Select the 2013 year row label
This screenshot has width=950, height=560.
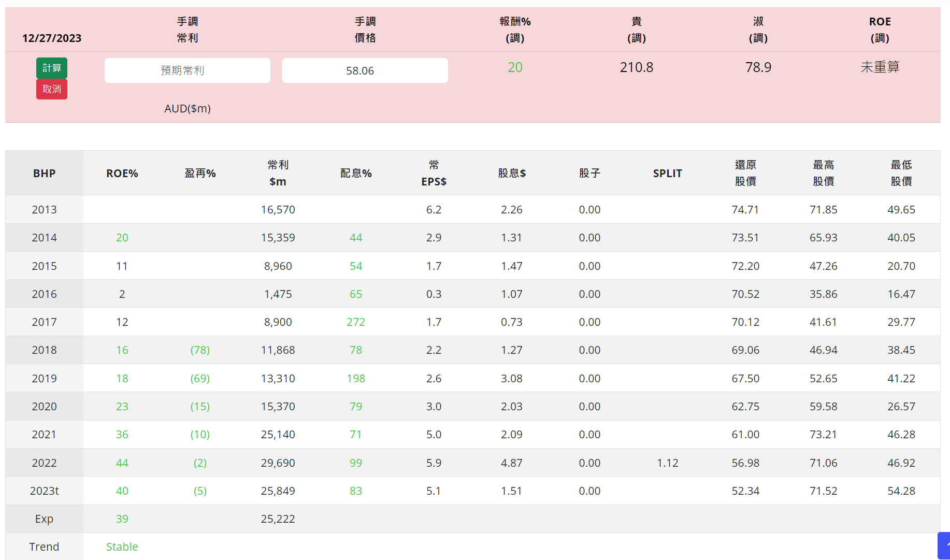click(45, 210)
